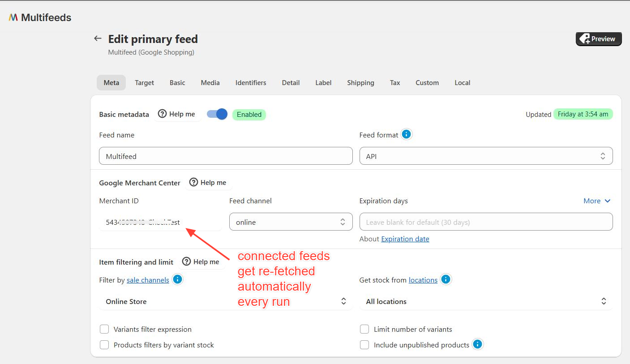630x364 pixels.
Task: Click Help me beside Item filtering and limit
Action: tap(201, 262)
